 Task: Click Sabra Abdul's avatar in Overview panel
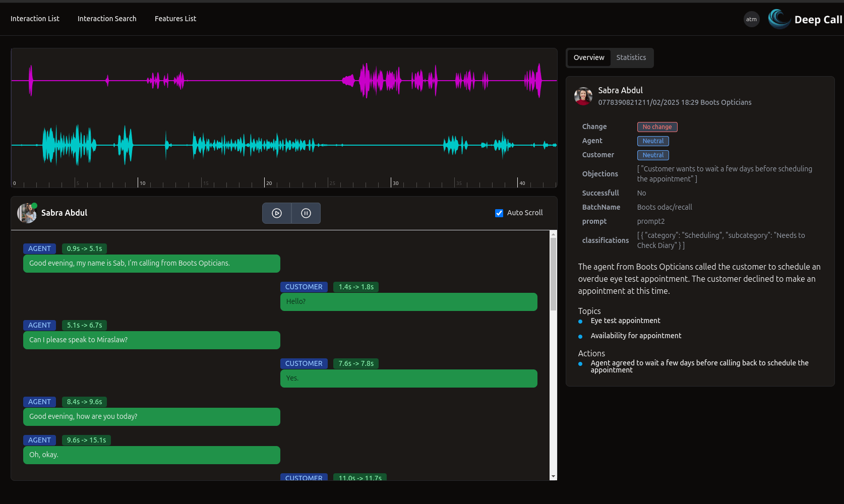583,96
